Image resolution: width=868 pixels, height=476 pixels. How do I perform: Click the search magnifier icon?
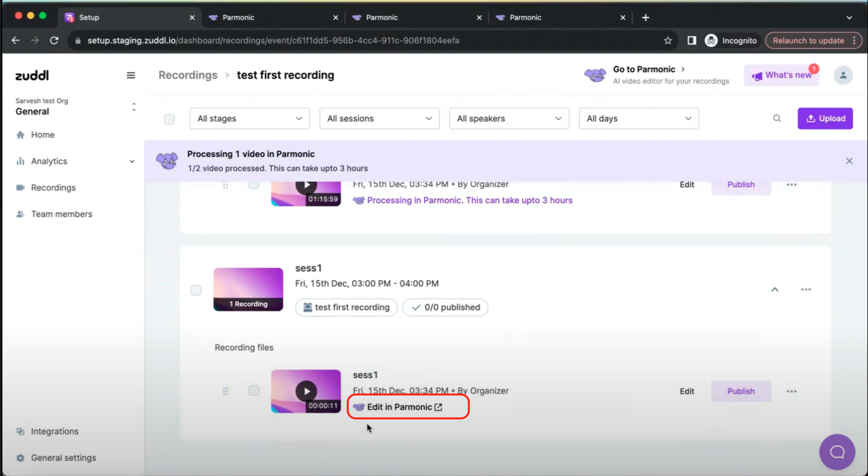777,118
